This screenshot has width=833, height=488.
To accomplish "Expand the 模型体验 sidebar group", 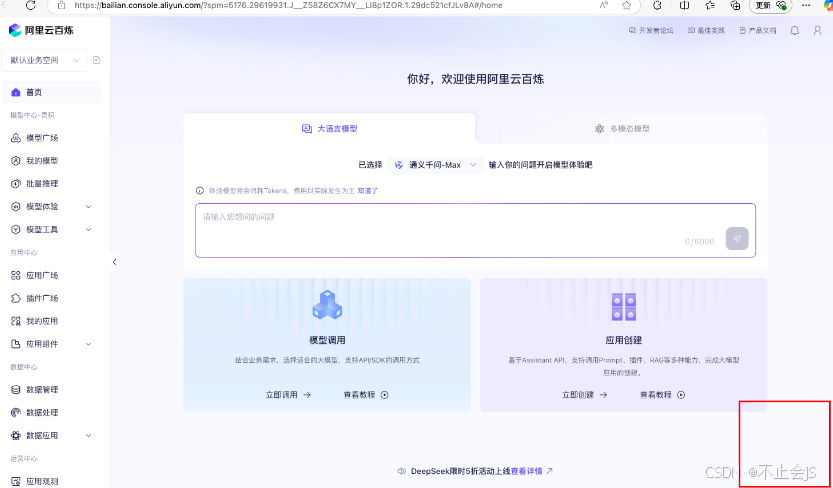I will tap(50, 207).
